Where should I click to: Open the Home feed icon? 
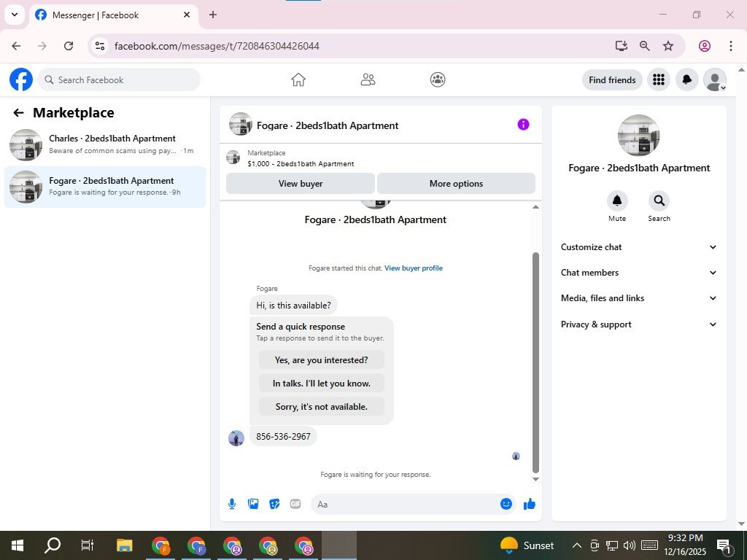[x=298, y=79]
